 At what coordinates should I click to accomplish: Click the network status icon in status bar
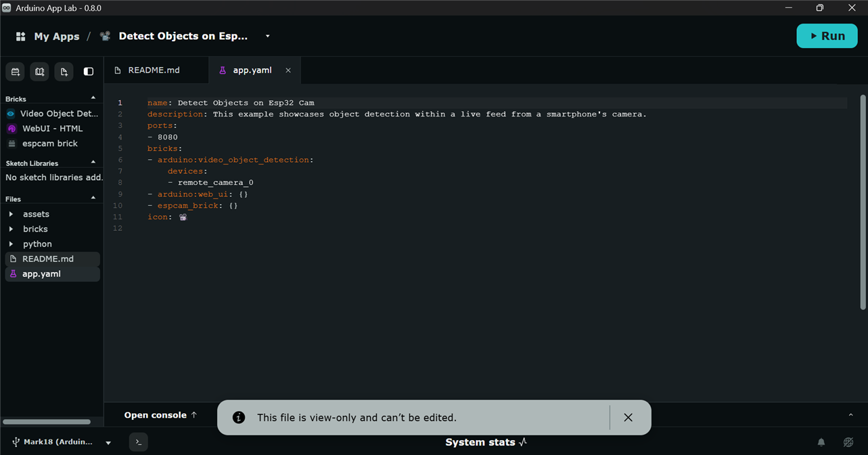click(x=848, y=442)
